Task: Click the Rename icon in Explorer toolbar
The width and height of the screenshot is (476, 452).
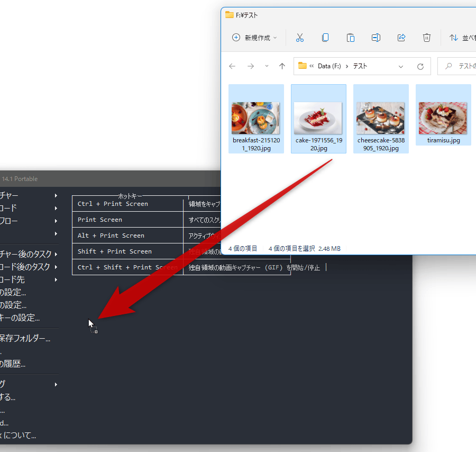Action: pyautogui.click(x=376, y=38)
